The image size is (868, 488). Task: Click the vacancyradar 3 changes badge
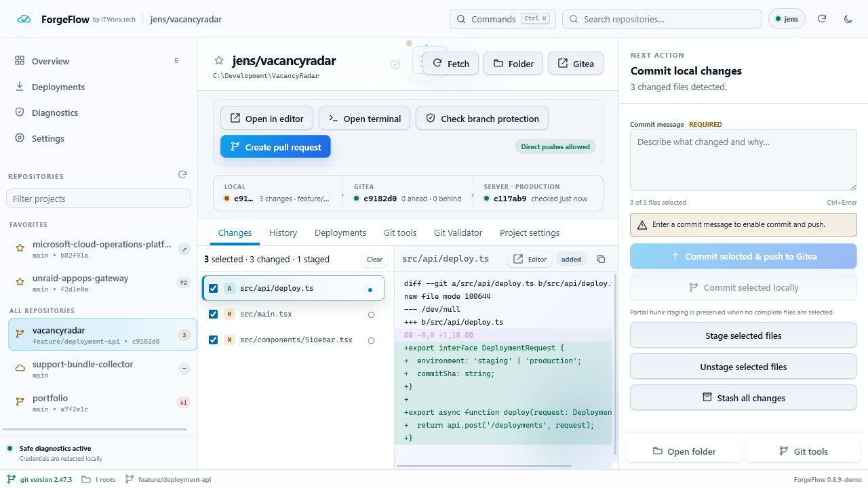point(184,335)
